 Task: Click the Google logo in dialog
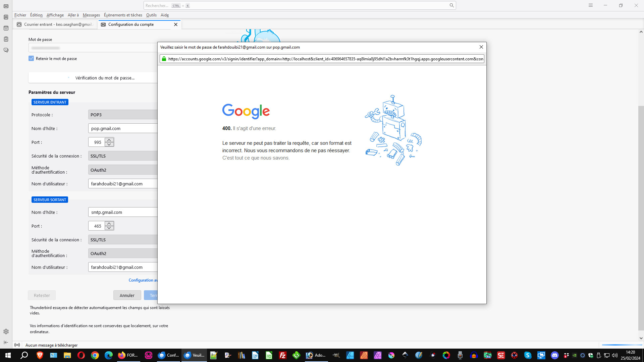246,111
